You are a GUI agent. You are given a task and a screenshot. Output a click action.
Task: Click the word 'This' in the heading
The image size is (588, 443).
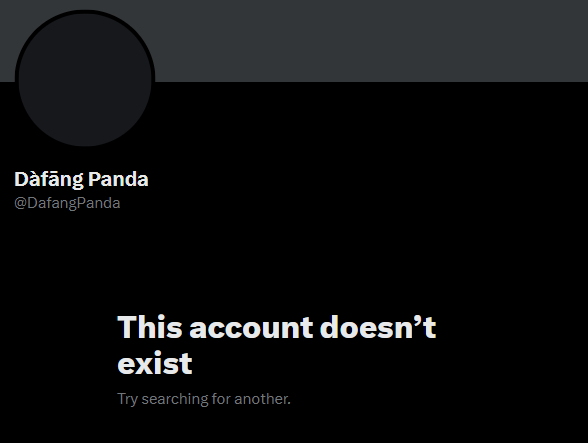tap(150, 326)
